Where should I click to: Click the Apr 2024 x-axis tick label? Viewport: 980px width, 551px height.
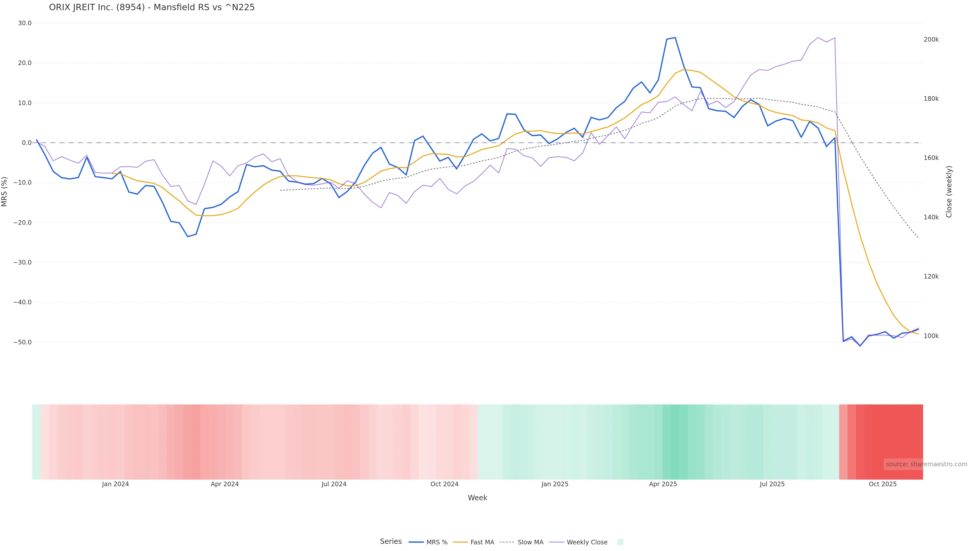tap(225, 484)
